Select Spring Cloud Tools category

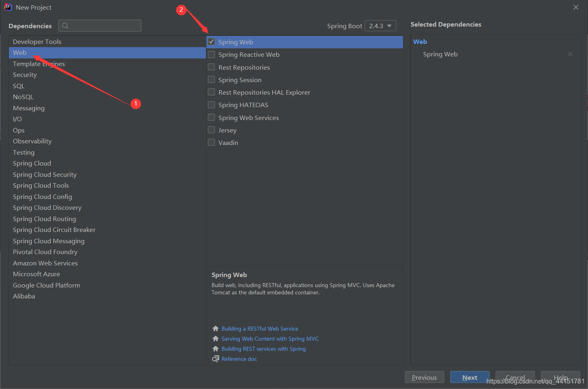[x=107, y=186]
